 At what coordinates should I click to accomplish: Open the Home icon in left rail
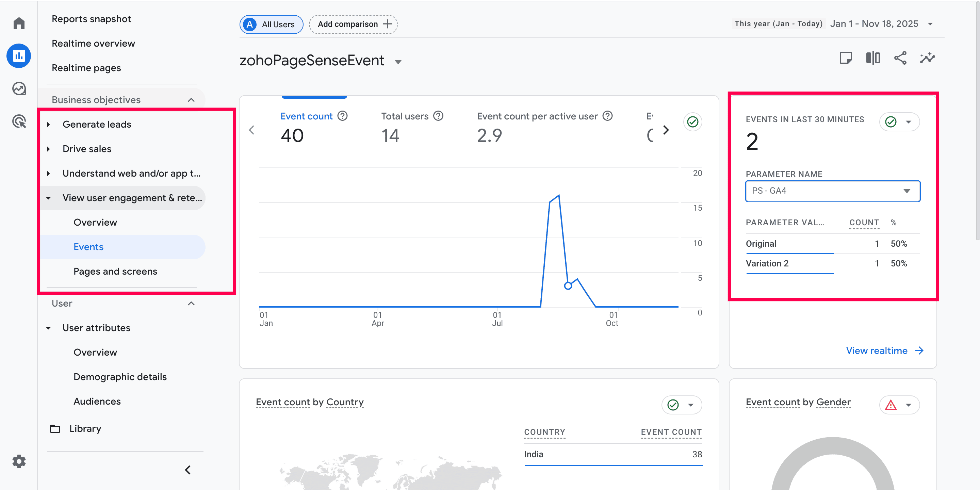[19, 23]
